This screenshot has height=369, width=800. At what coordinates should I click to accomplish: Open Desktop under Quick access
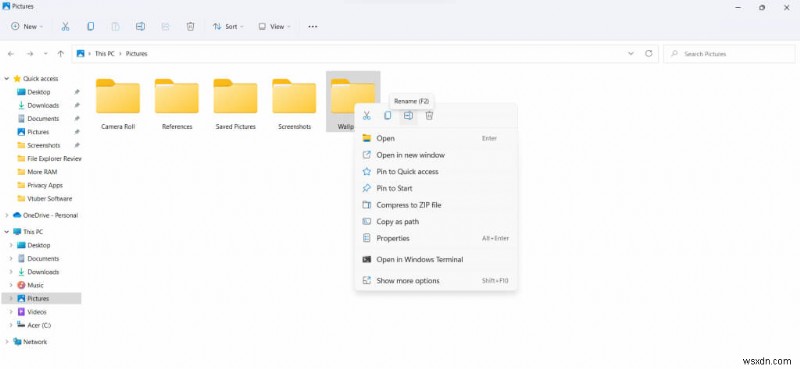point(39,92)
